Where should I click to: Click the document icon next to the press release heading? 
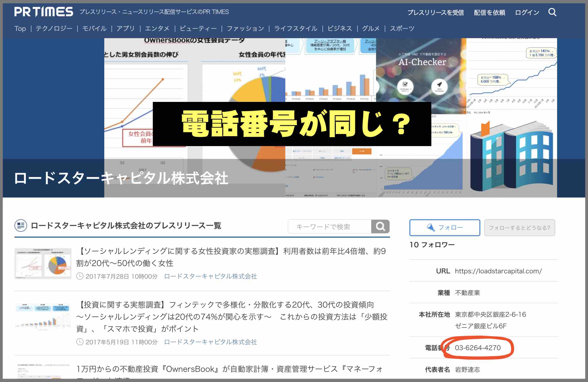click(21, 225)
